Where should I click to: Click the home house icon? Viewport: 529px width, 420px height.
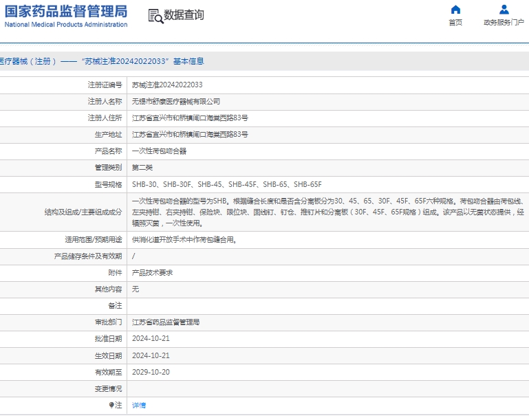pyautogui.click(x=455, y=10)
